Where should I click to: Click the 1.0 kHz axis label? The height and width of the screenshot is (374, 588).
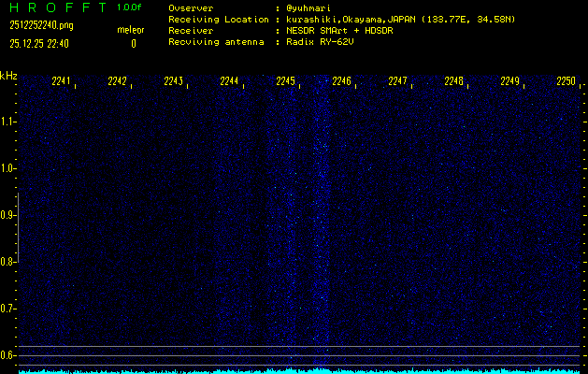(x=7, y=168)
